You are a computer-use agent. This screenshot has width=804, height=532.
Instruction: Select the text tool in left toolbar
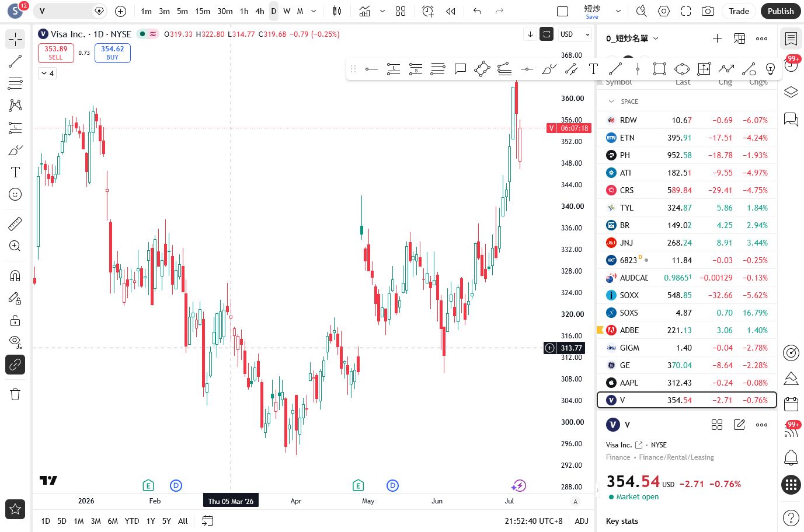[x=15, y=172]
